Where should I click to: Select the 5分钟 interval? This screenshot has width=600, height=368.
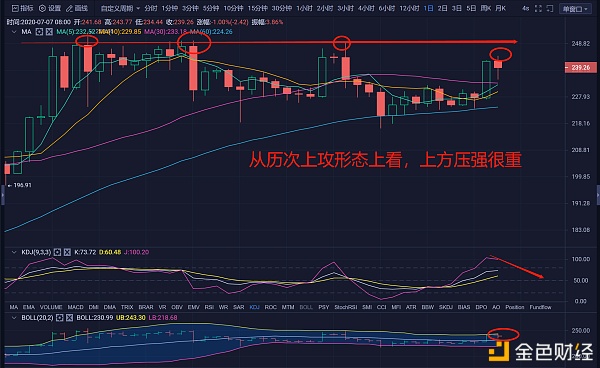(211, 8)
